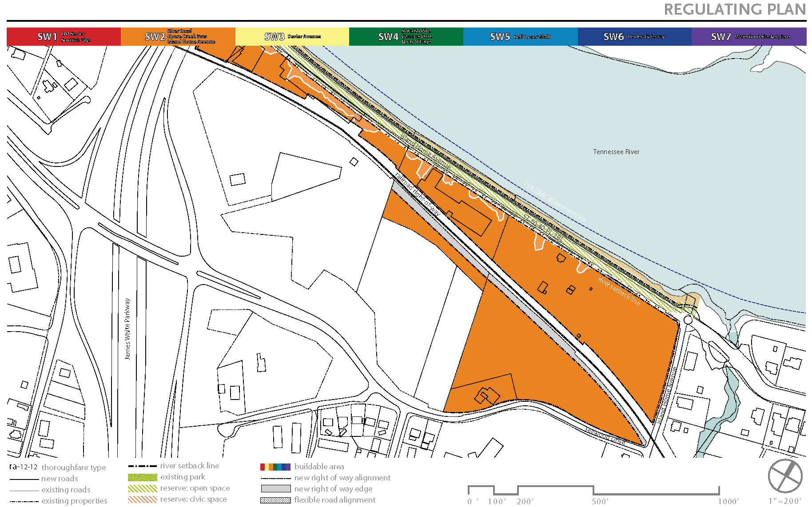Image resolution: width=812 pixels, height=507 pixels.
Task: Select the orange SW2 district tab
Action: tap(178, 37)
